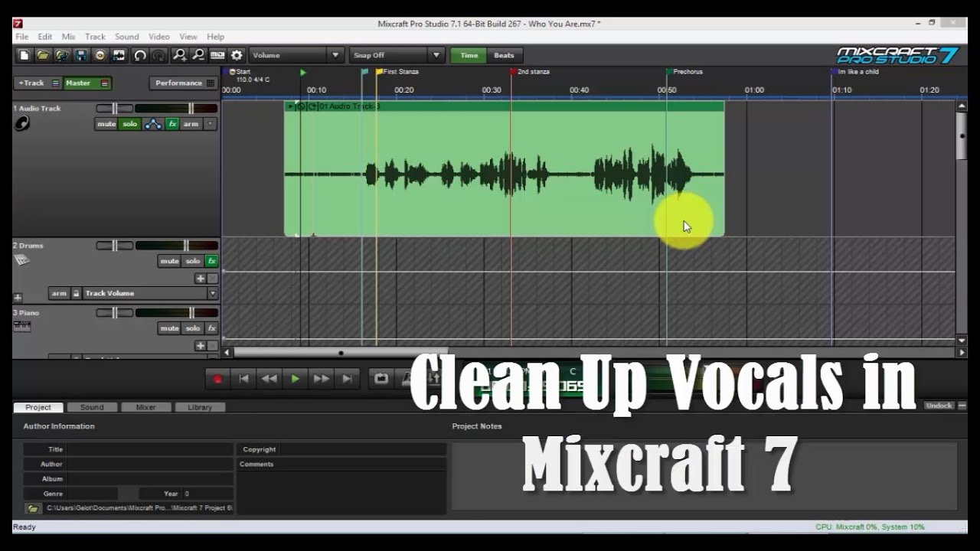Screen dimensions: 980x551
Task: Click the mix down to audio file icon
Action: pyautogui.click(x=119, y=55)
